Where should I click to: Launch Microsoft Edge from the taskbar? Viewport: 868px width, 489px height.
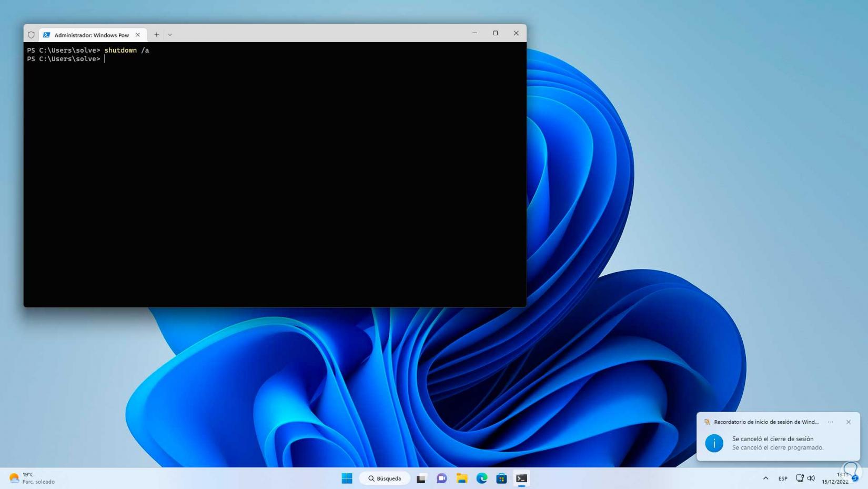(482, 478)
